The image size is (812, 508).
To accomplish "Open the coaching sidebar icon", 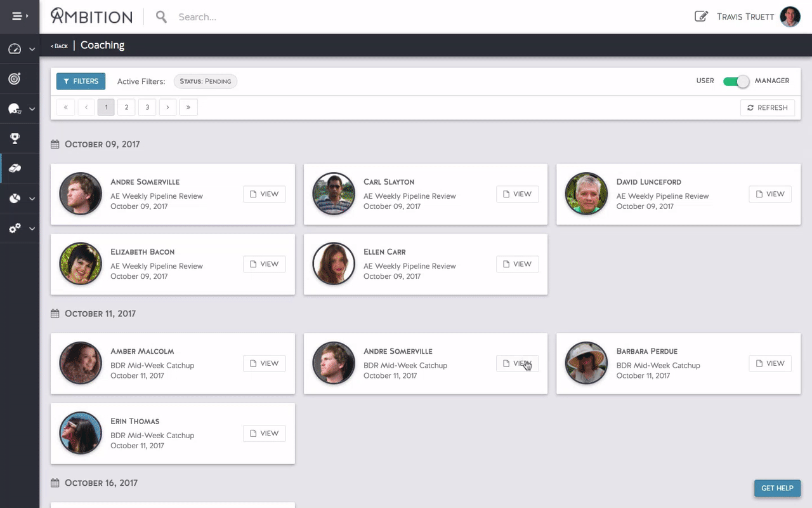I will pyautogui.click(x=15, y=168).
